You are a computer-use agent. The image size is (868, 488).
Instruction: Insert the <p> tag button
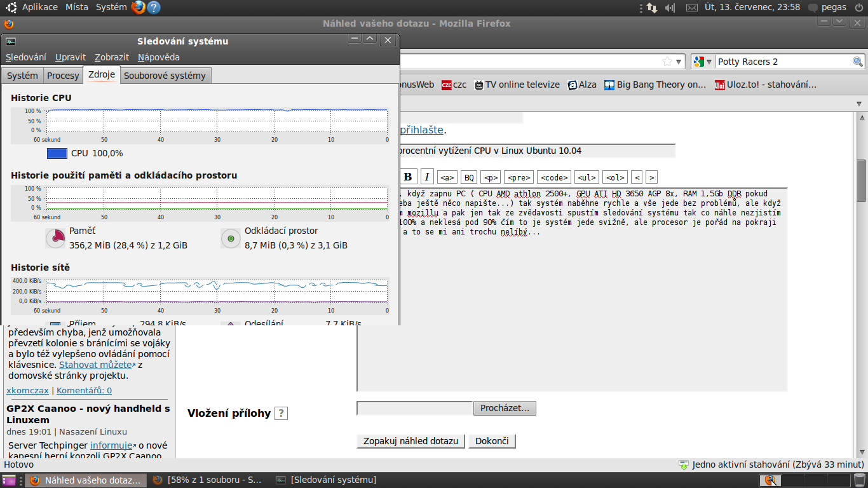(491, 177)
